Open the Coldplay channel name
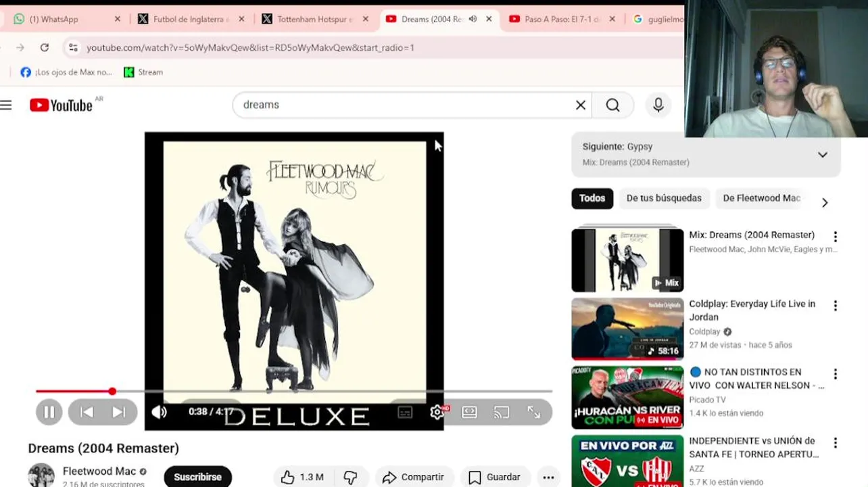This screenshot has height=487, width=868. (704, 331)
